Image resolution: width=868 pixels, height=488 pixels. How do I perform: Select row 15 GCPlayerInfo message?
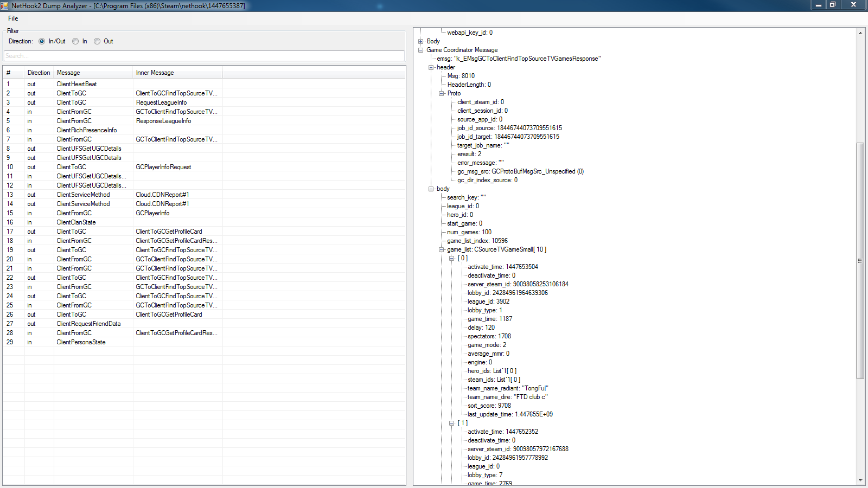204,213
